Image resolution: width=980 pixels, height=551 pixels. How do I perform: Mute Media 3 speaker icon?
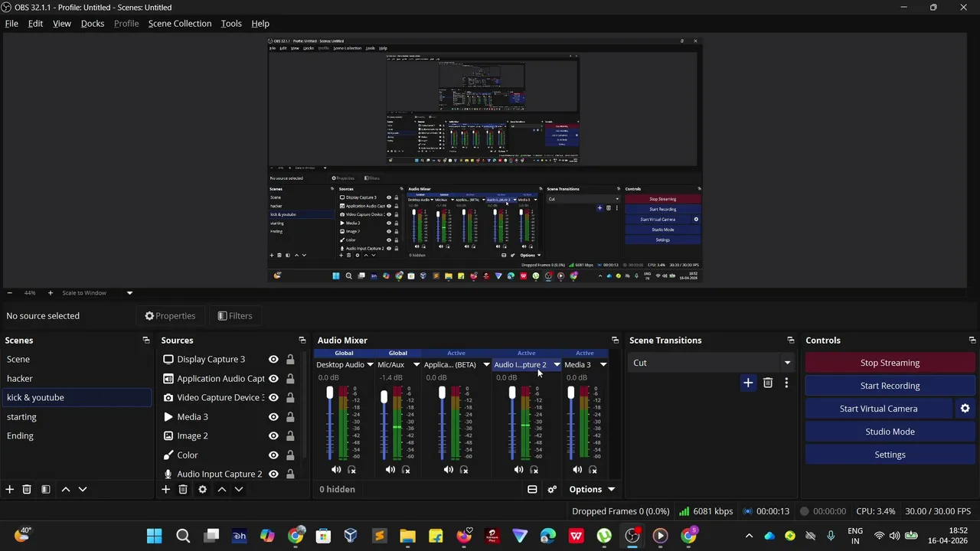[x=577, y=469]
